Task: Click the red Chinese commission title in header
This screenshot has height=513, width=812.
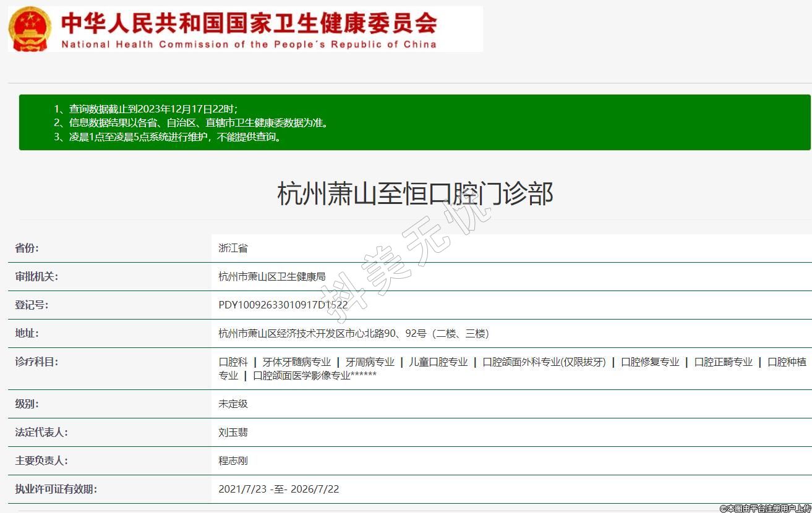Action: (x=249, y=23)
